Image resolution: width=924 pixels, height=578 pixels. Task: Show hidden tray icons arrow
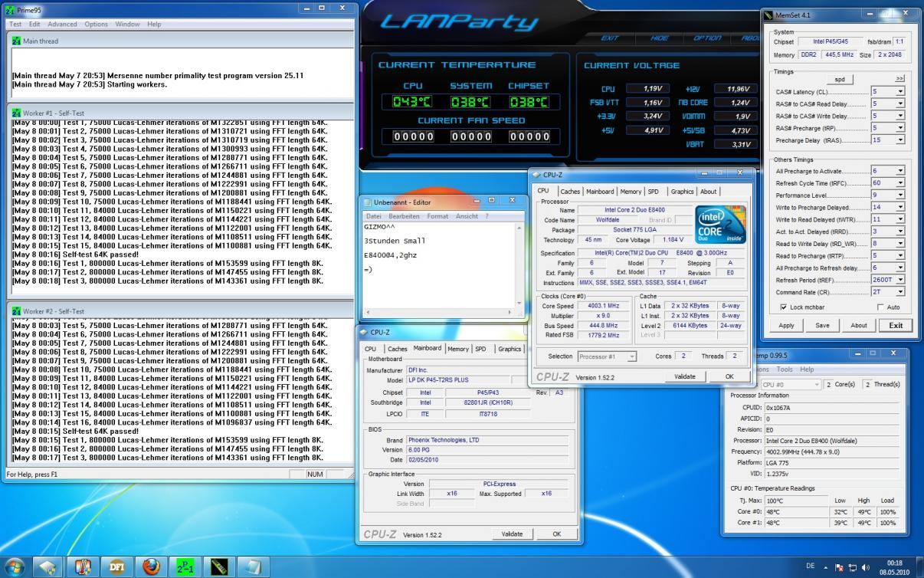click(826, 567)
